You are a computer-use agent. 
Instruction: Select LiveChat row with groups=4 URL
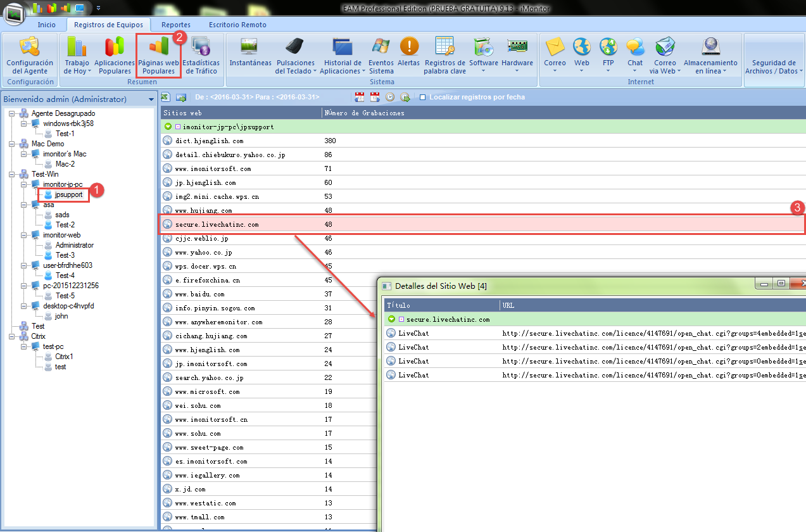(595, 333)
